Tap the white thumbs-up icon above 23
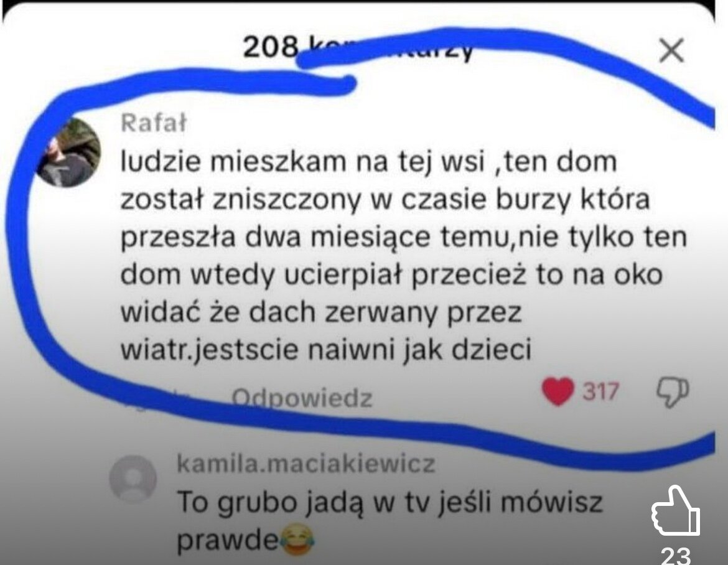Screen dimensions: 728x565 [676, 511]
